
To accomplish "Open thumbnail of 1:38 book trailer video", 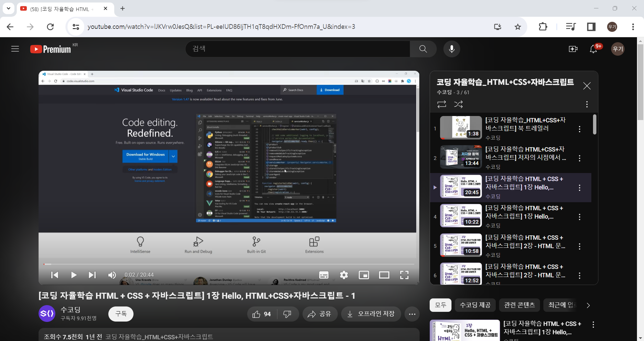I will (461, 128).
